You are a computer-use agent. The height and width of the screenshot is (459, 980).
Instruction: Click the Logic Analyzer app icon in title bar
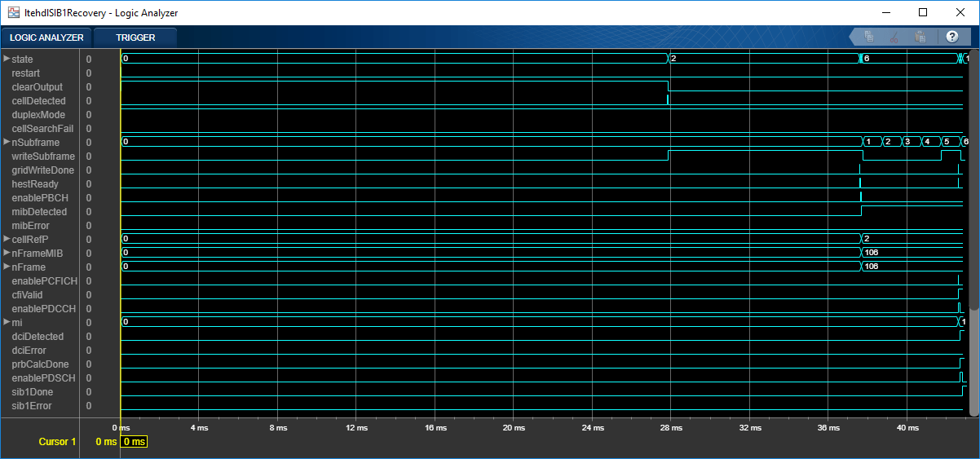pos(15,12)
